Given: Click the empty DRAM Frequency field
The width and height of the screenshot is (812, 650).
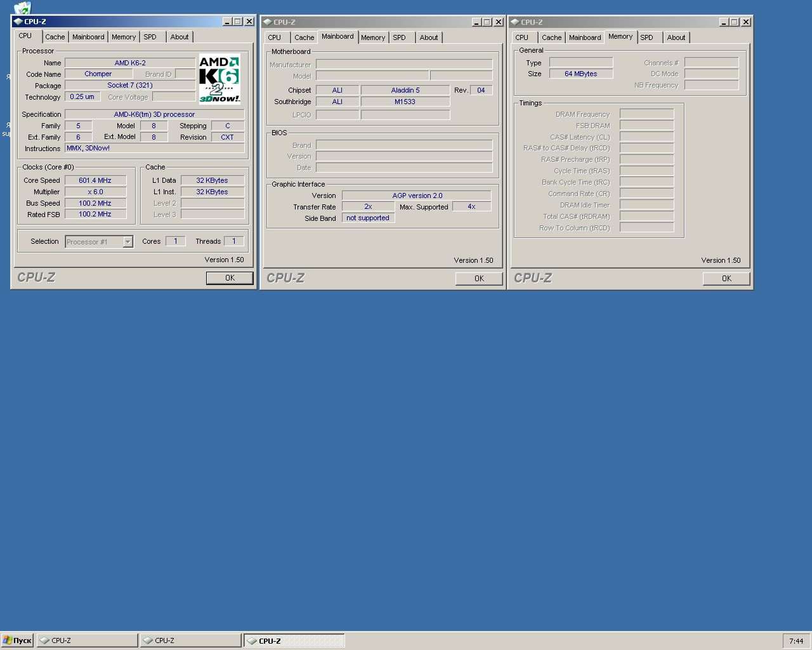Looking at the screenshot, I should (x=646, y=114).
